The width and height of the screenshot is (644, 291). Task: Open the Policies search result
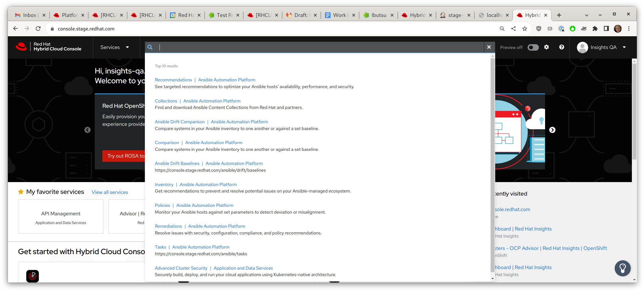click(162, 205)
